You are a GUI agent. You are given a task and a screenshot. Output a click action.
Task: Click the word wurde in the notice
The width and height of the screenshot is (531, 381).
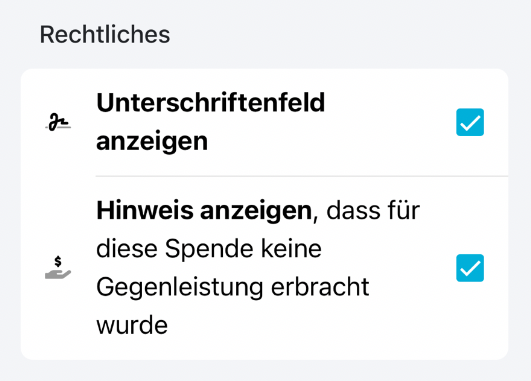pyautogui.click(x=132, y=325)
